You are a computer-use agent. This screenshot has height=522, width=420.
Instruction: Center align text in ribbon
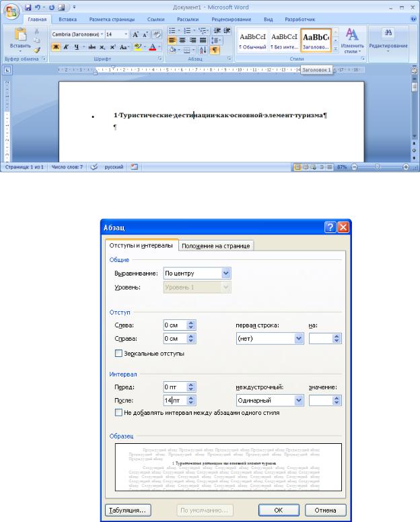click(x=182, y=40)
